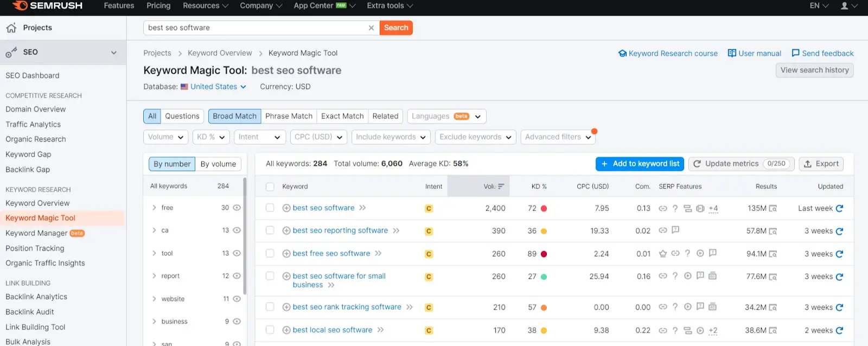Open the Pricing menu item
Image resolution: width=868 pixels, height=346 pixels.
click(x=158, y=6)
